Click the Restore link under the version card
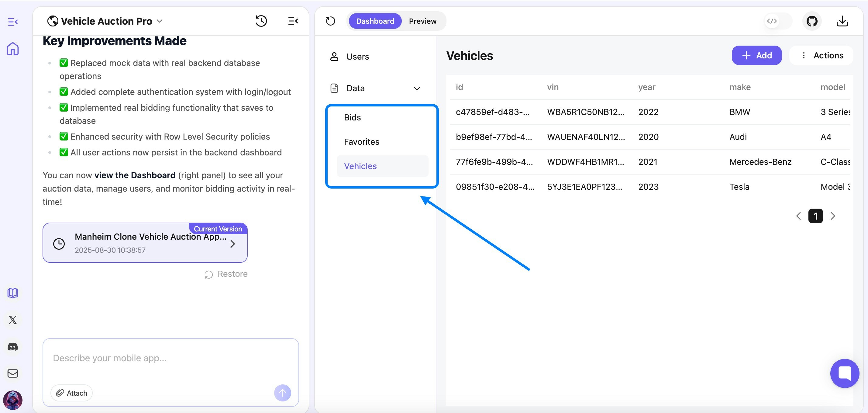Viewport: 868px width, 413px height. pos(226,274)
